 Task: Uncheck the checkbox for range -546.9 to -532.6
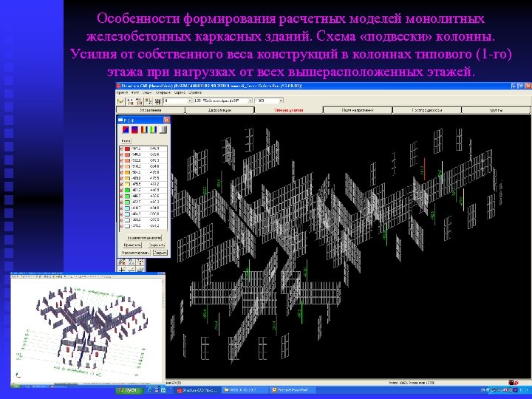coord(122,154)
